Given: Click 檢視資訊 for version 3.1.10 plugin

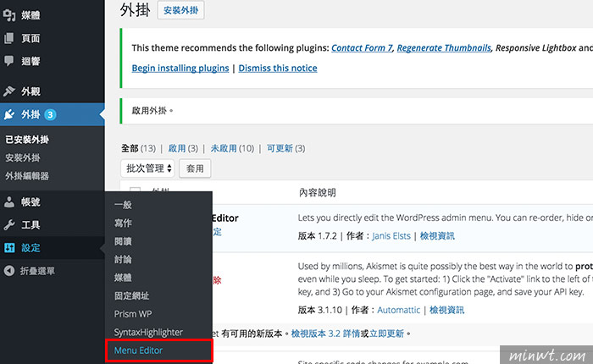Looking at the screenshot, I should pos(446,310).
